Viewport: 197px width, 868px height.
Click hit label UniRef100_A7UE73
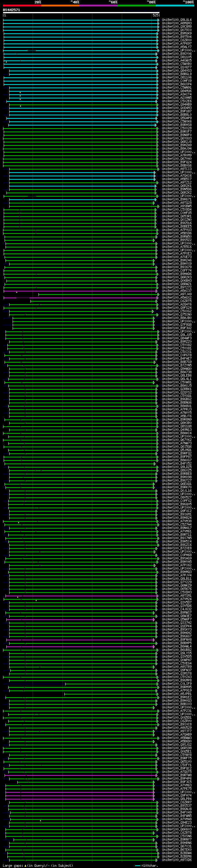click(176, 257)
